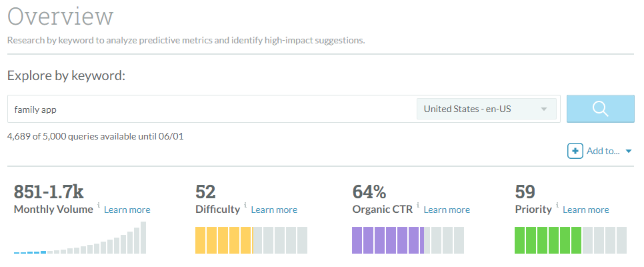The height and width of the screenshot is (267, 644).
Task: Follow Learn more link for Organic CTR
Action: click(447, 210)
